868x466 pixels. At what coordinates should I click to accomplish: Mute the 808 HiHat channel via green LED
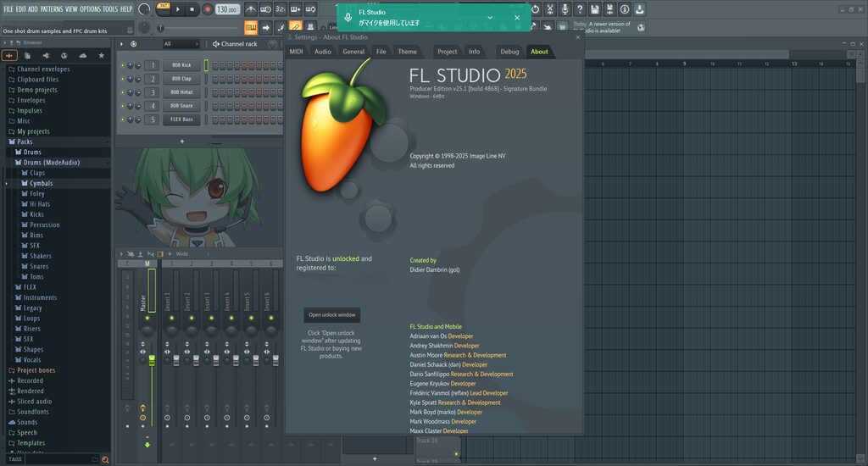click(x=122, y=92)
